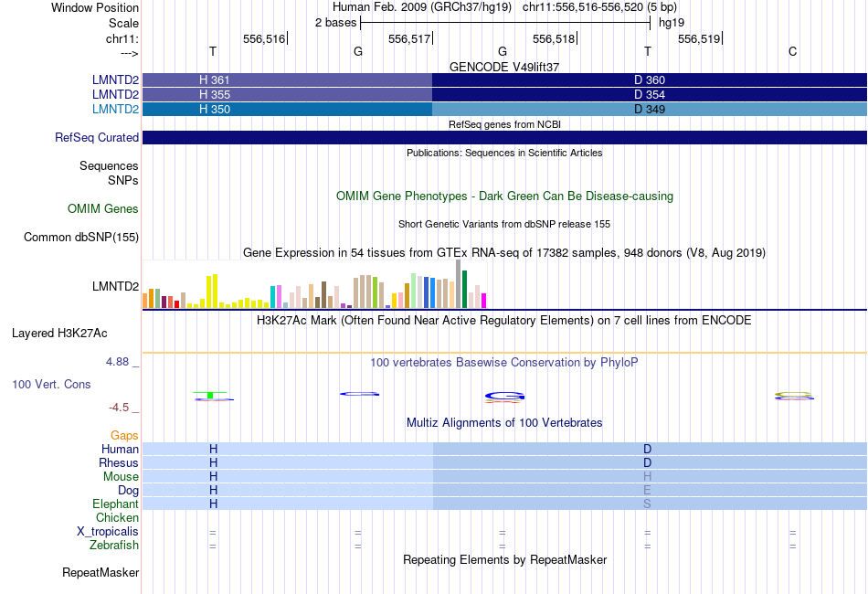Click the RepeatMasker track label
868x594 pixels.
tap(101, 572)
